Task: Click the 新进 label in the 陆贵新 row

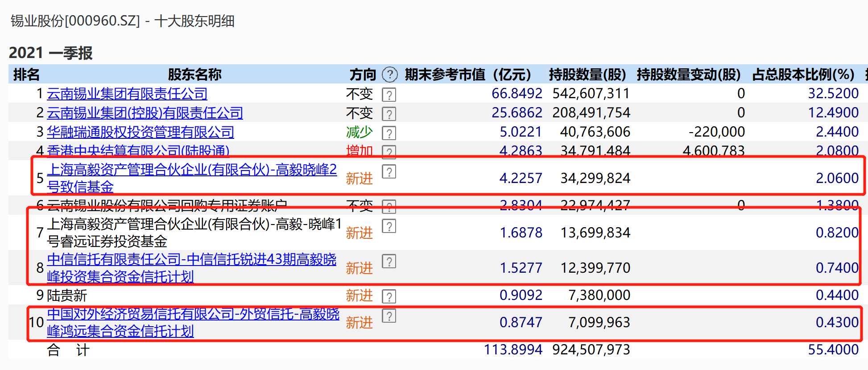Action: click(360, 295)
